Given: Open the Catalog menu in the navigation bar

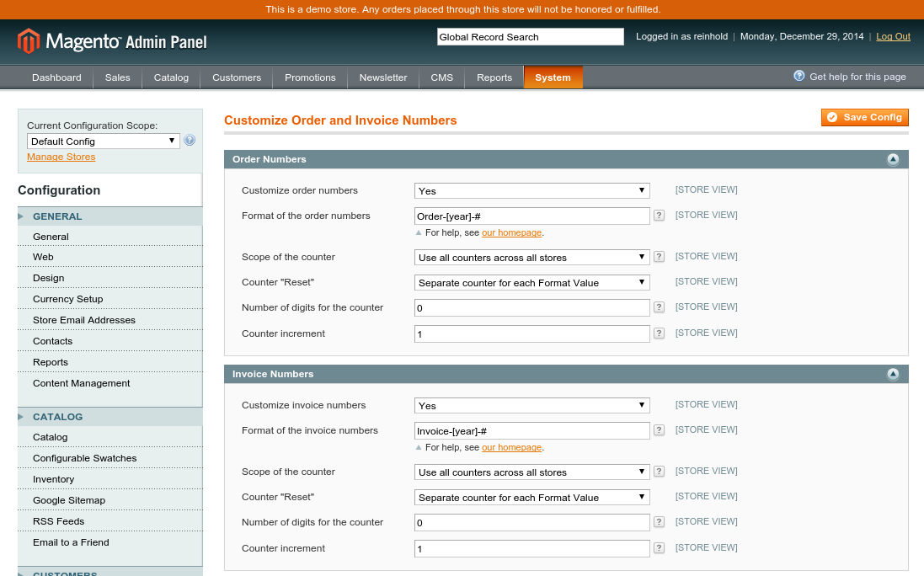Looking at the screenshot, I should tap(171, 77).
